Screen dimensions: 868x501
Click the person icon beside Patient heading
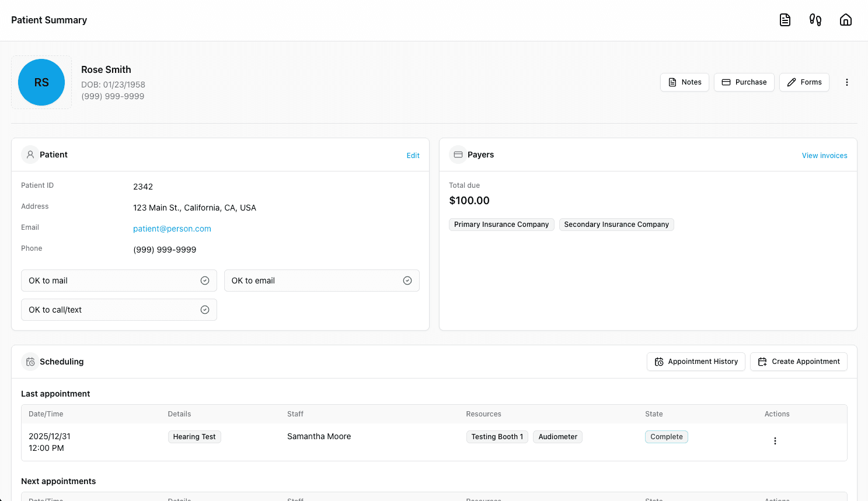(x=30, y=154)
